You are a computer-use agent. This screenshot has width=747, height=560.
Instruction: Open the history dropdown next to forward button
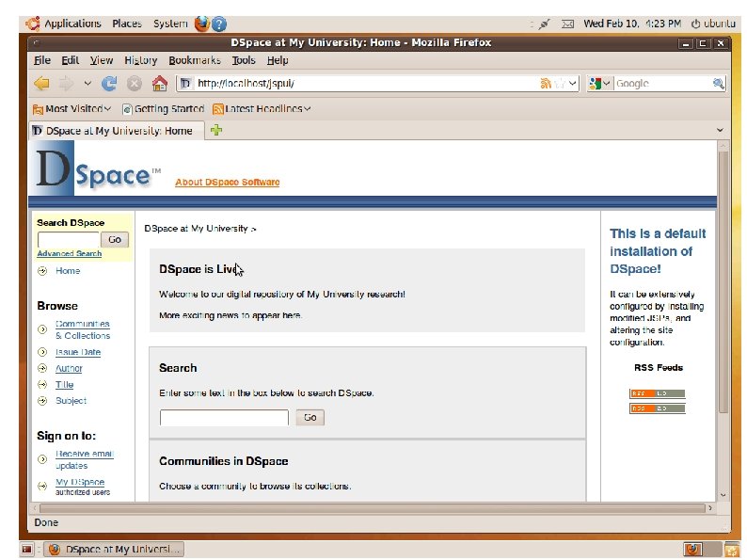(x=87, y=84)
